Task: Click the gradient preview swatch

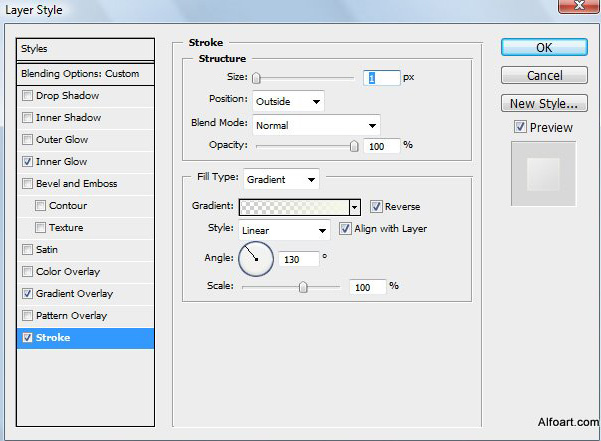Action: click(294, 207)
